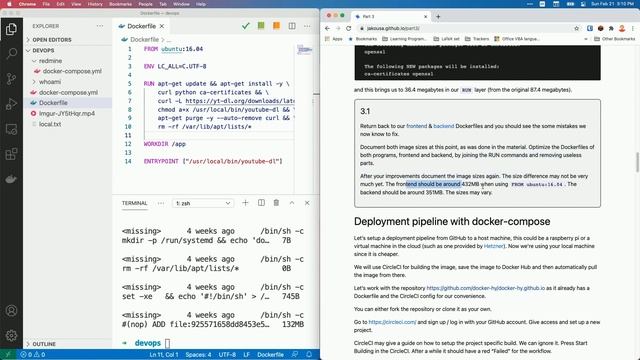This screenshot has width=640, height=360.
Task: Bookmark this page with star icon
Action: (x=576, y=28)
